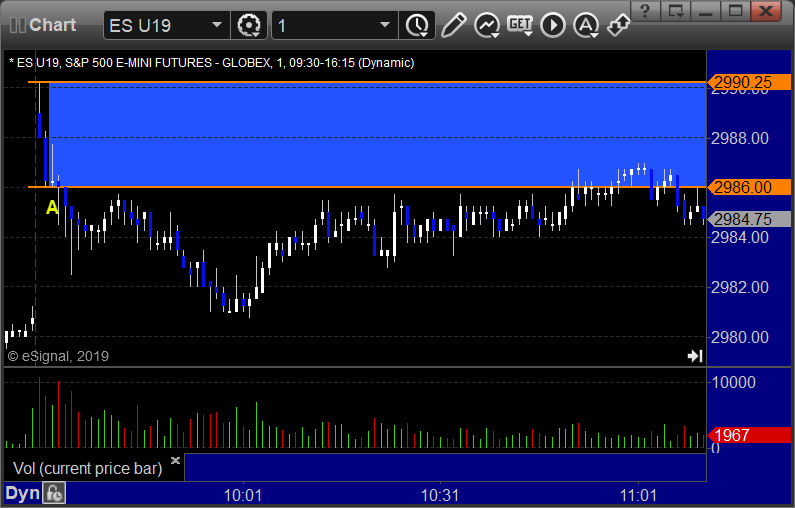Open the alerts A-circle icon
Screen dimensions: 795x508
pyautogui.click(x=586, y=25)
